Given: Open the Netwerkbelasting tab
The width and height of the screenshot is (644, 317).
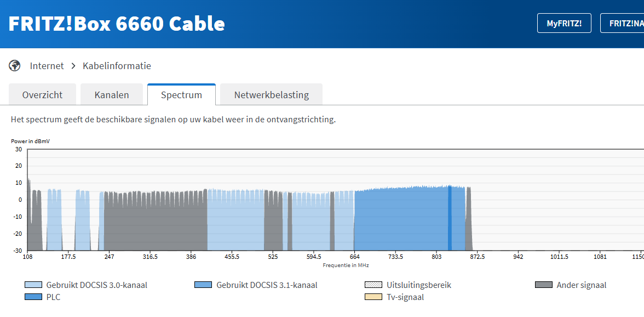Looking at the screenshot, I should pos(271,95).
